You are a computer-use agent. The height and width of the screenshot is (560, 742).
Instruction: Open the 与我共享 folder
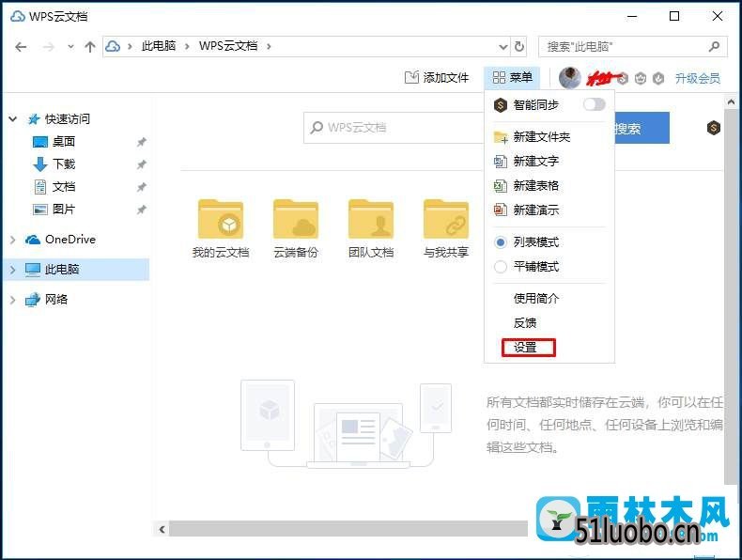click(446, 229)
